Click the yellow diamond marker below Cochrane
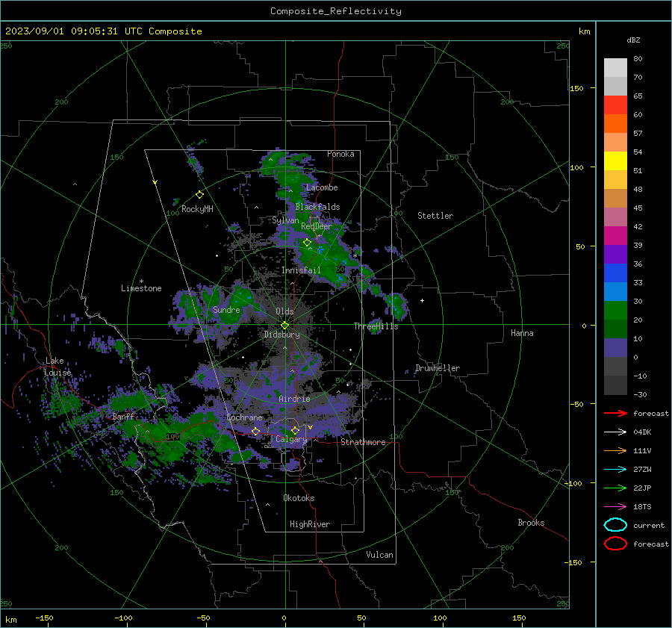The image size is (672, 628). (x=255, y=432)
